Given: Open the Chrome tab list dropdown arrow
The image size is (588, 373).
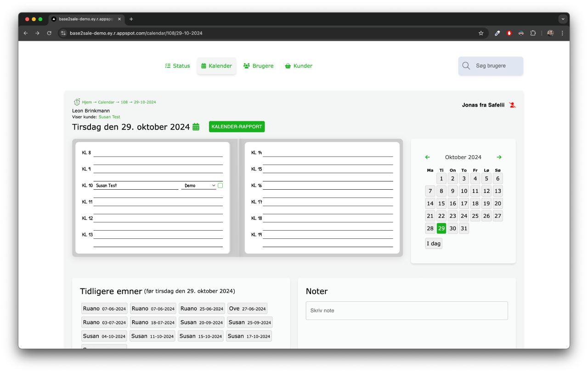Looking at the screenshot, I should coord(563,19).
